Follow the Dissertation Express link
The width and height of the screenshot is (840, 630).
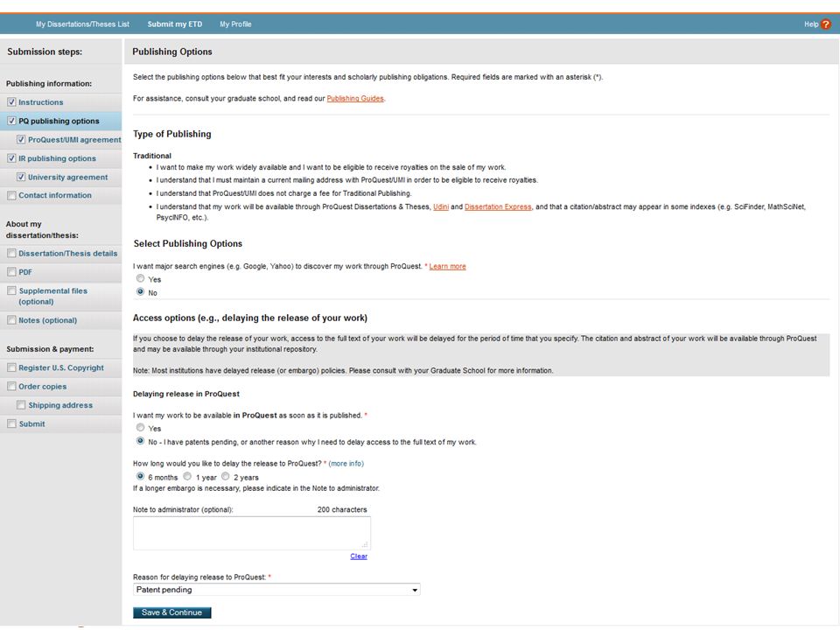[x=498, y=206]
